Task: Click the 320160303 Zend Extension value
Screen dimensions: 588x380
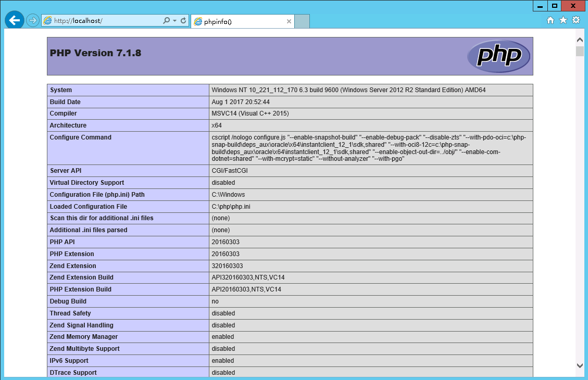Action: 227,265
